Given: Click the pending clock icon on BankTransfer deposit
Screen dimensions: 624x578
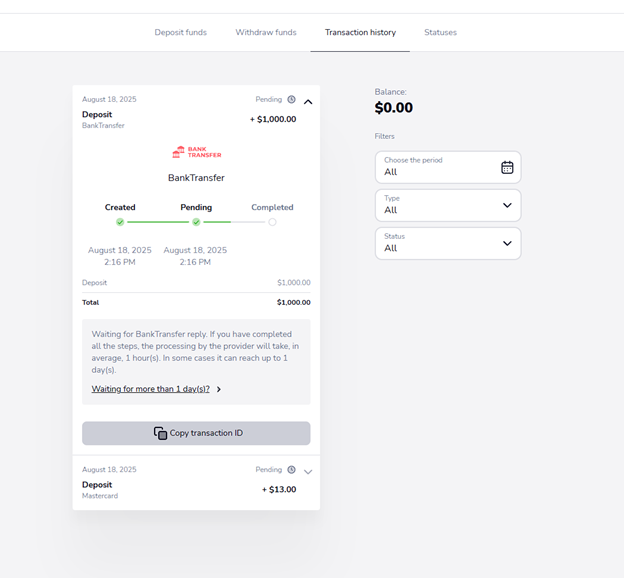Looking at the screenshot, I should click(291, 100).
